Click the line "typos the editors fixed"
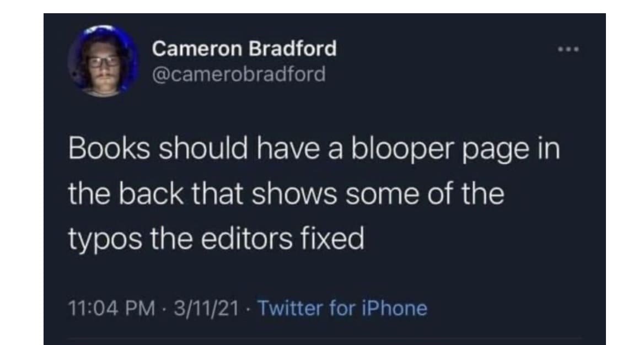Image resolution: width=644 pixels, height=345 pixels. point(216,239)
